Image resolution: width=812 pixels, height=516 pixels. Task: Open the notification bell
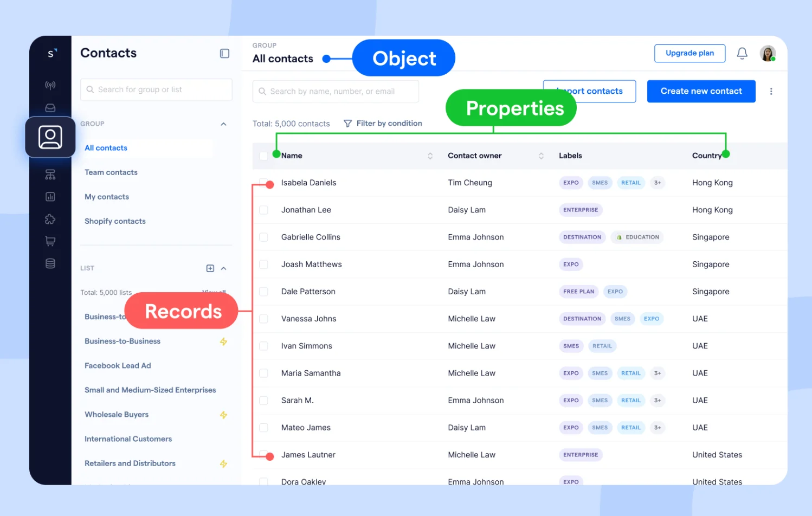tap(742, 53)
